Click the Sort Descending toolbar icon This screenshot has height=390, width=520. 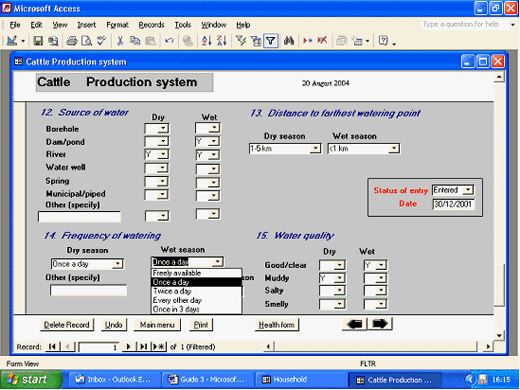(222, 41)
